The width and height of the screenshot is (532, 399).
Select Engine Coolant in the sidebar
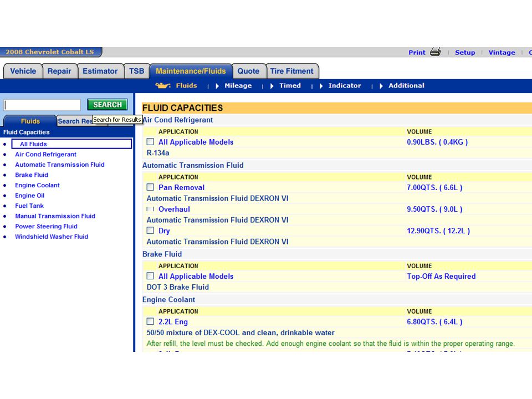click(37, 185)
